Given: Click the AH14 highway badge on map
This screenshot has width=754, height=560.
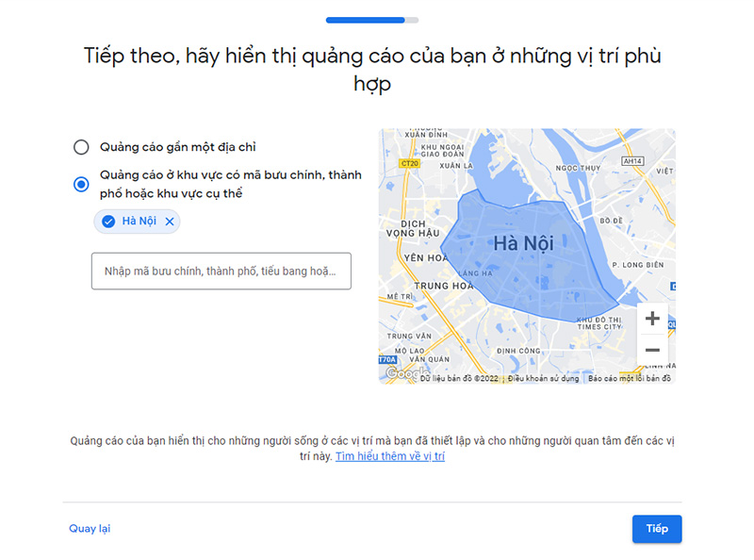Looking at the screenshot, I should (x=632, y=161).
